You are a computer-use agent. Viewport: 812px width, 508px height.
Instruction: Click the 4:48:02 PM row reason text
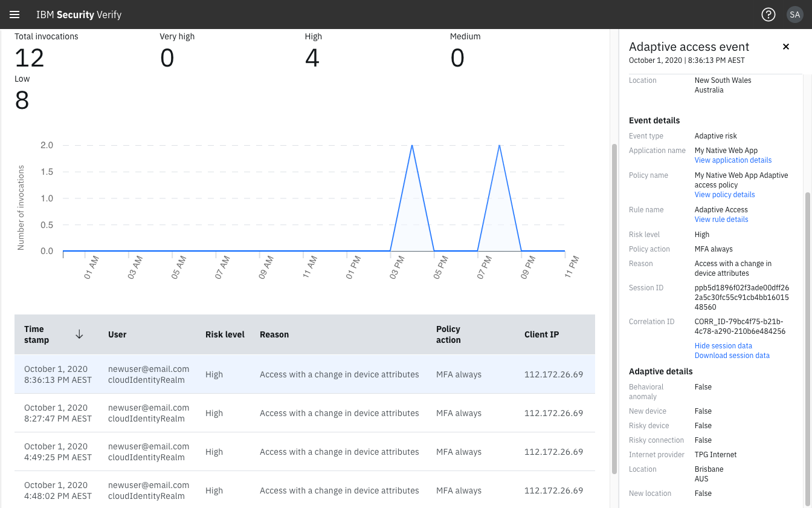(x=340, y=490)
